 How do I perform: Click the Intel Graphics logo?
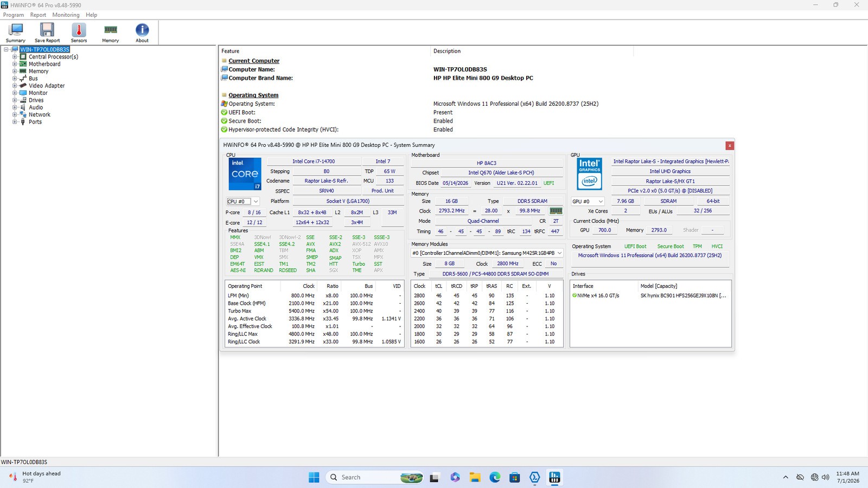click(x=589, y=174)
